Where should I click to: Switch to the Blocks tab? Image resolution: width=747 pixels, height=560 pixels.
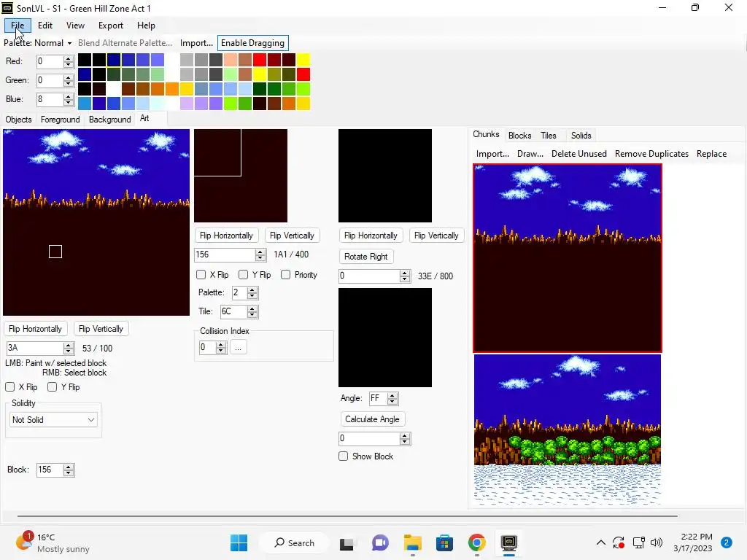519,135
